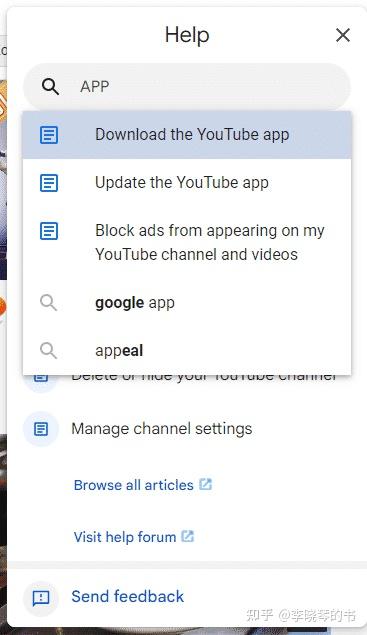
Task: Focus the Help search field containing APP
Action: coord(187,86)
